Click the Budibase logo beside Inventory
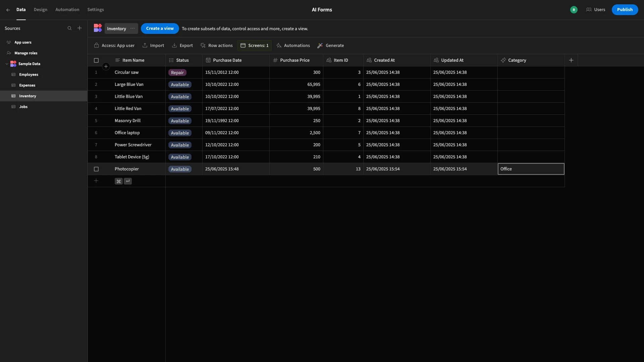This screenshot has height=362, width=644. (x=98, y=28)
